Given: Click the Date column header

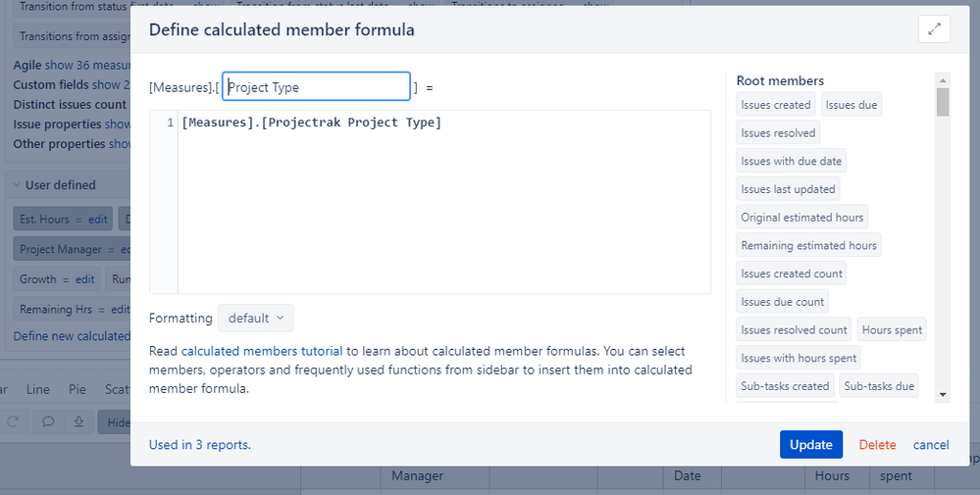Looking at the screenshot, I should tap(687, 475).
